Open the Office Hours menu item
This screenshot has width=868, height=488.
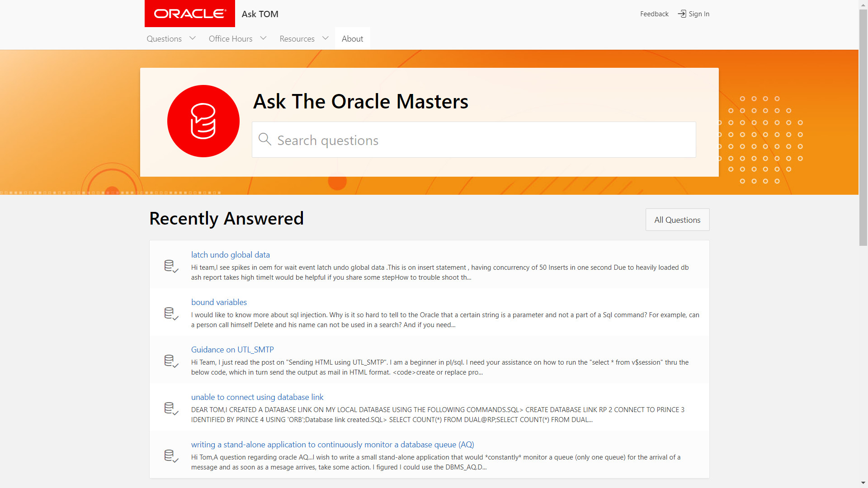click(231, 39)
